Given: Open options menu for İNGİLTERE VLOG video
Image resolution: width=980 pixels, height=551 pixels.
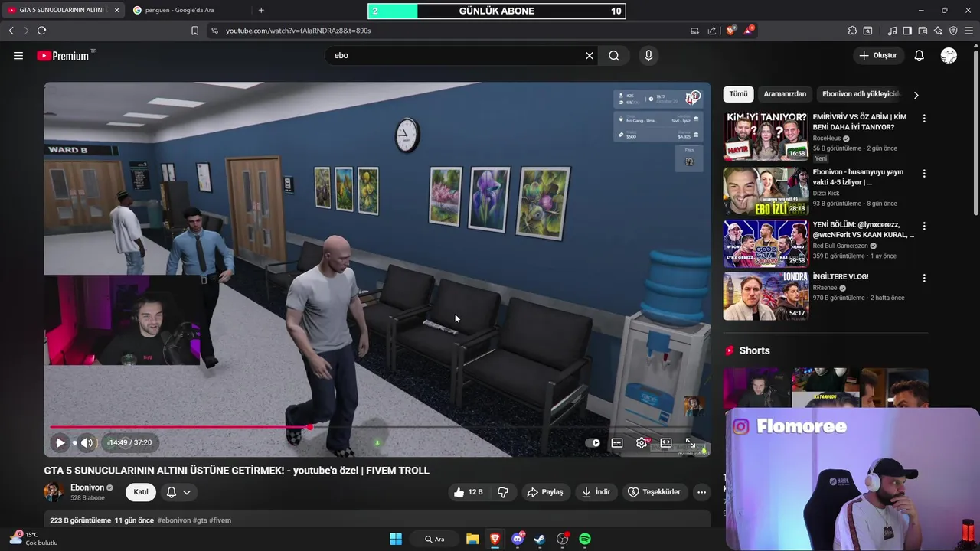Looking at the screenshot, I should coord(924,279).
